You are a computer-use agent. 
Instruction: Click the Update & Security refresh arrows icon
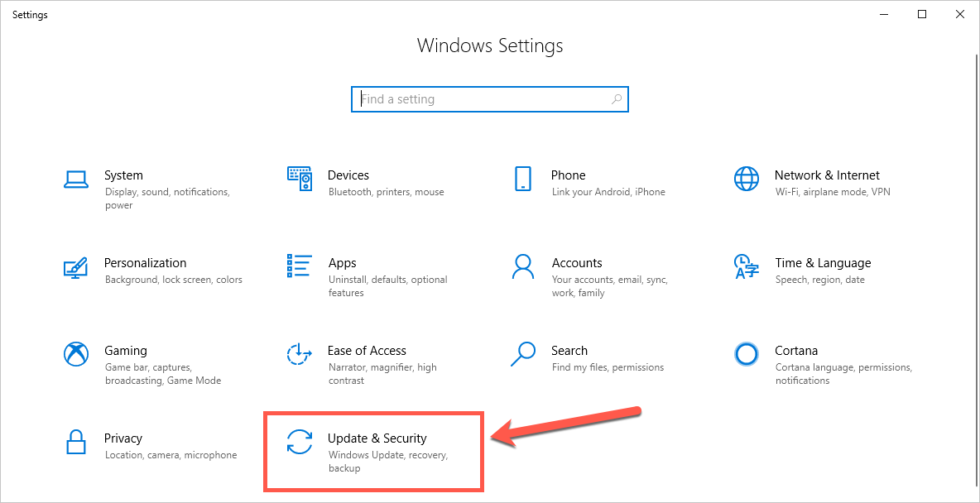click(x=300, y=442)
